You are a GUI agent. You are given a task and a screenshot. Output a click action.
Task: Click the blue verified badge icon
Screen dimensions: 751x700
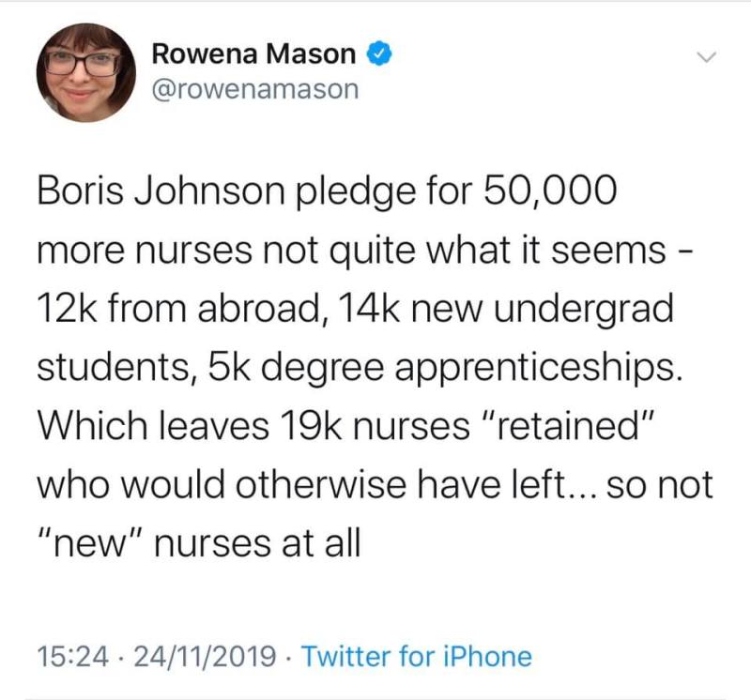click(x=378, y=55)
